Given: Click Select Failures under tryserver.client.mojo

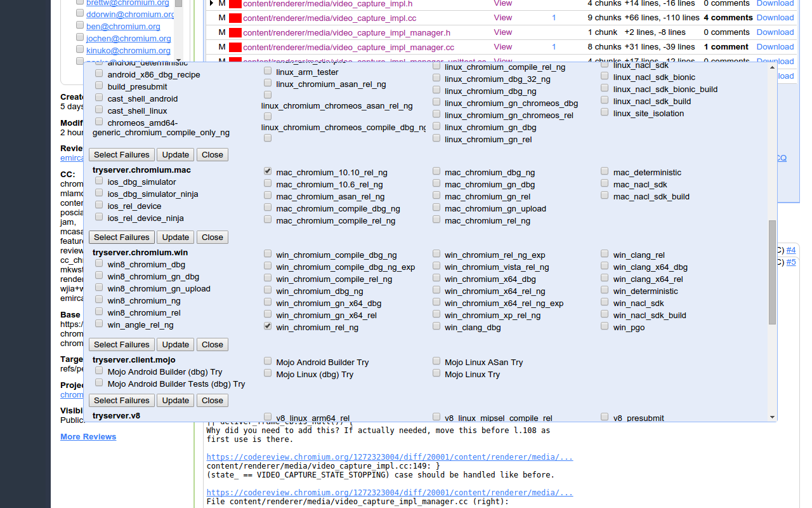Looking at the screenshot, I should (x=122, y=401).
